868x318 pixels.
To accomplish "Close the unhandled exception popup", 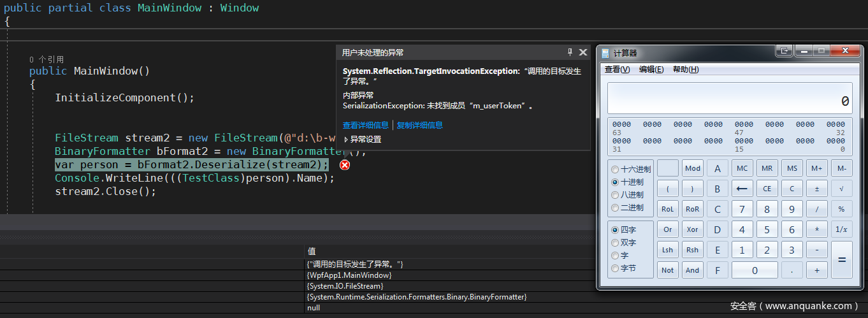I will [582, 52].
